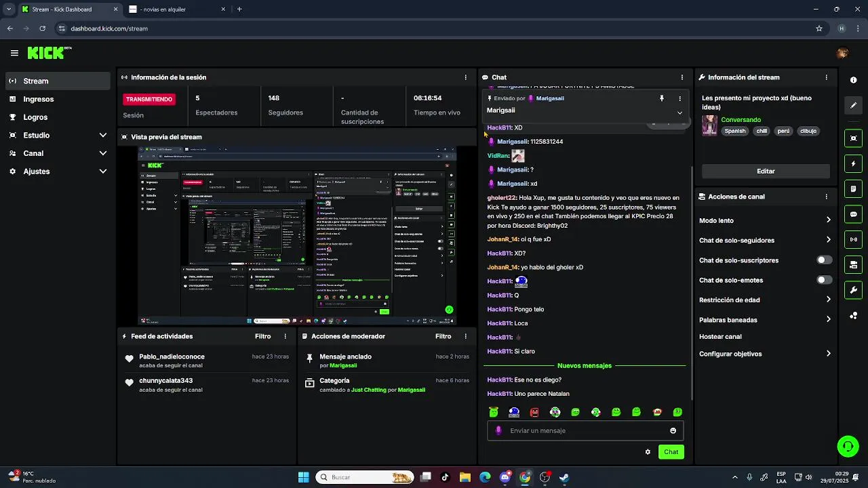Open Información de la sesión three-dot menu

click(x=465, y=77)
